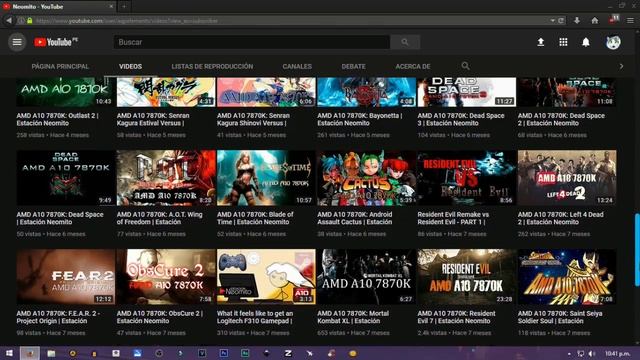Play the Android Assault Cactus thumbnail
Viewport: 640px width, 360px height.
367,178
